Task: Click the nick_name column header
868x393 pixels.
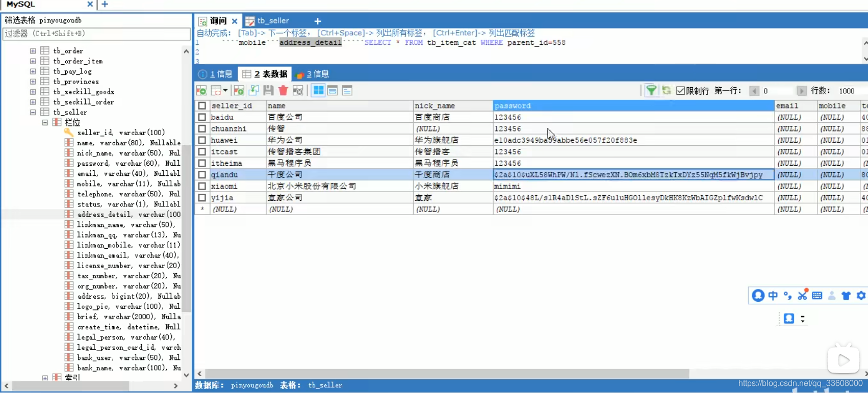Action: [x=453, y=106]
